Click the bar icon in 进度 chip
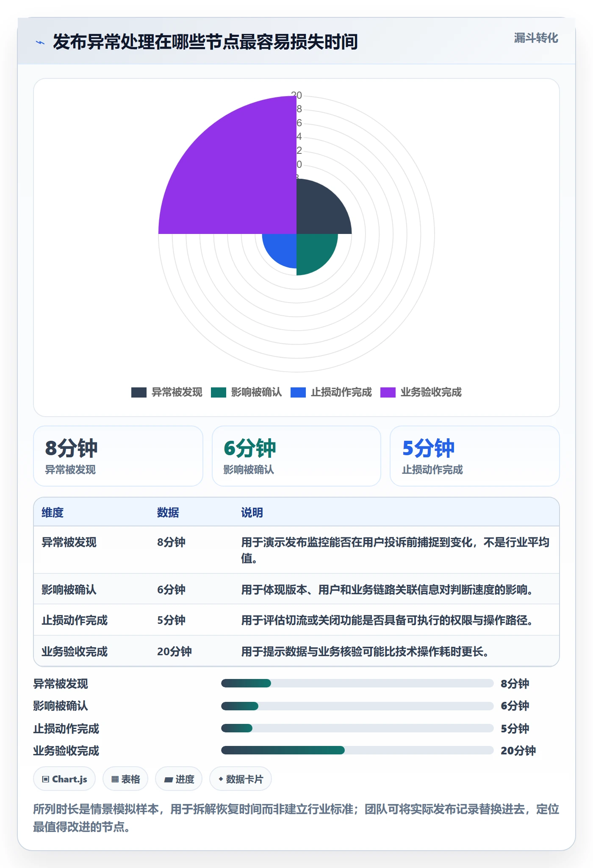This screenshot has height=868, width=593. tap(169, 779)
